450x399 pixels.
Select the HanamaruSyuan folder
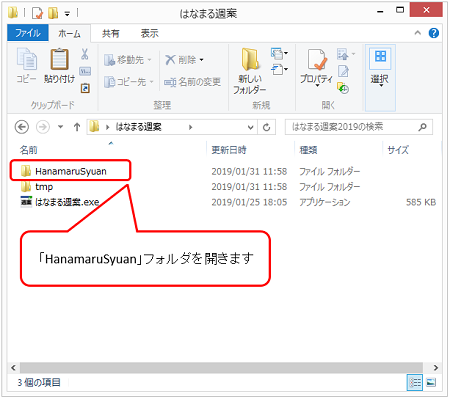(70, 171)
